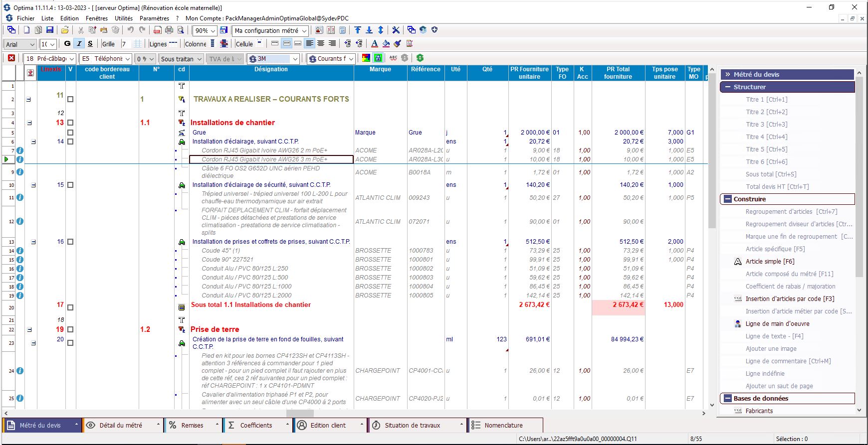Viewport: 868px width, 445px height.
Task: Switch to the Coefficients tab
Action: 257,425
